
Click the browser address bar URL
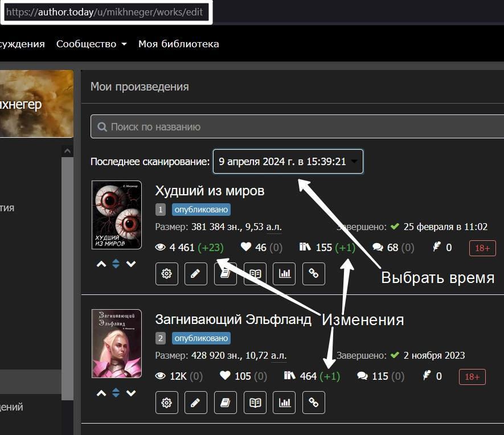[x=104, y=12]
